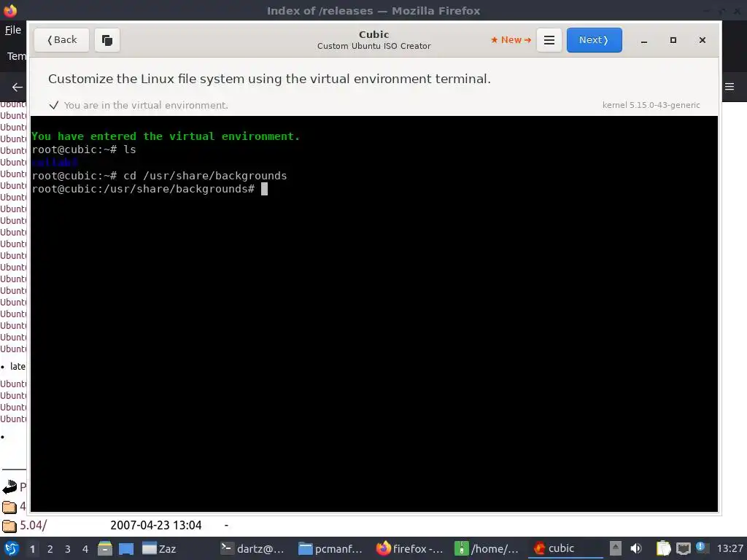The image size is (747, 560).
Task: Switch to the firefox taskbar window
Action: point(410,548)
